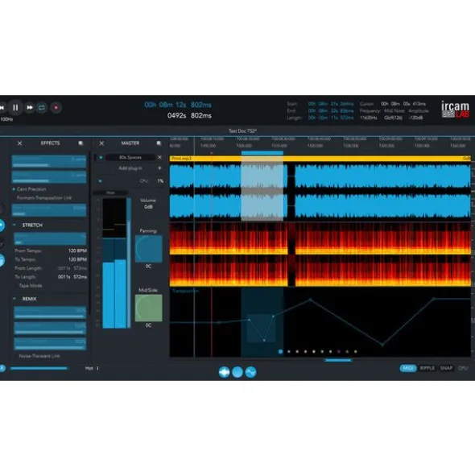Click the selection Start time value

coord(331,104)
